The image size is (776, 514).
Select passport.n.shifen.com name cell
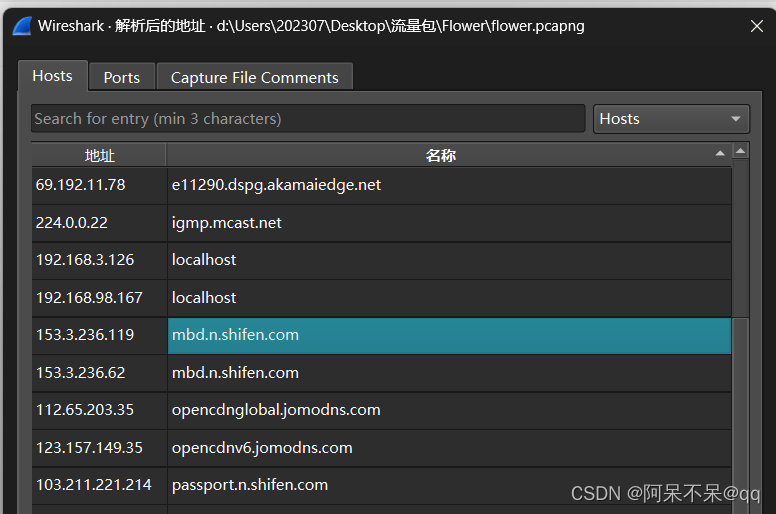coord(449,485)
